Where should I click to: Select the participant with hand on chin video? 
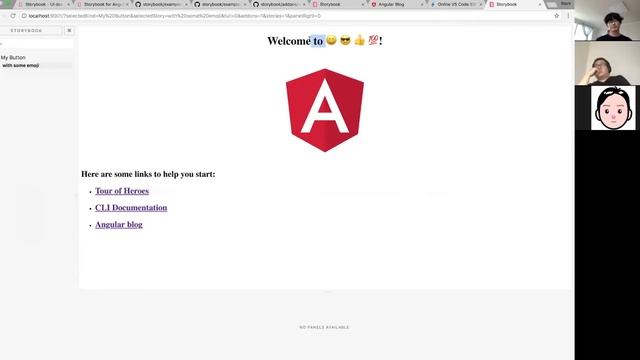coord(607,63)
